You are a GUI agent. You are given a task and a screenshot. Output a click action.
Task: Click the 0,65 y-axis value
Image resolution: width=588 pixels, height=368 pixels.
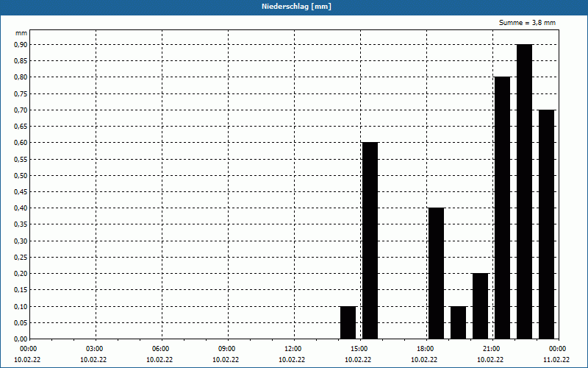21,127
